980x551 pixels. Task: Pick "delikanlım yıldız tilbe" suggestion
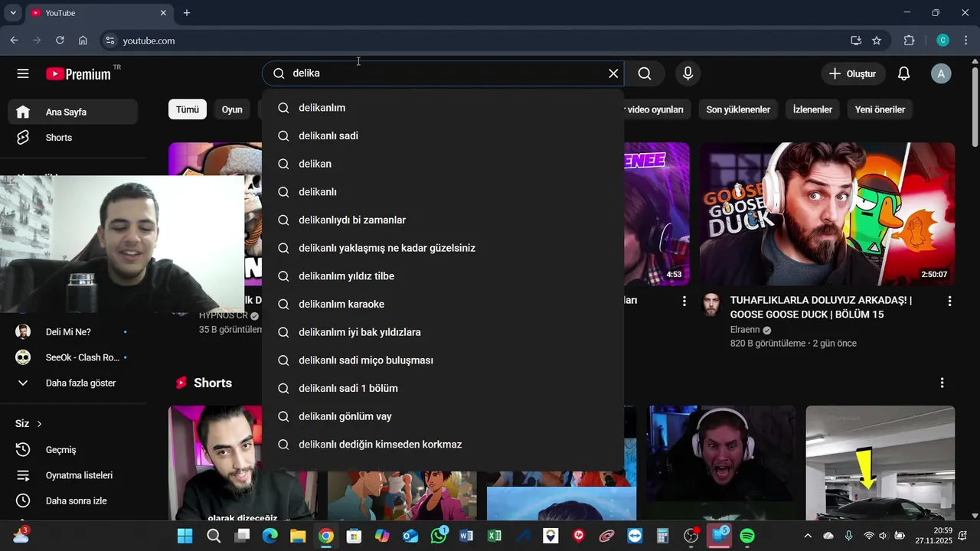coord(443,276)
